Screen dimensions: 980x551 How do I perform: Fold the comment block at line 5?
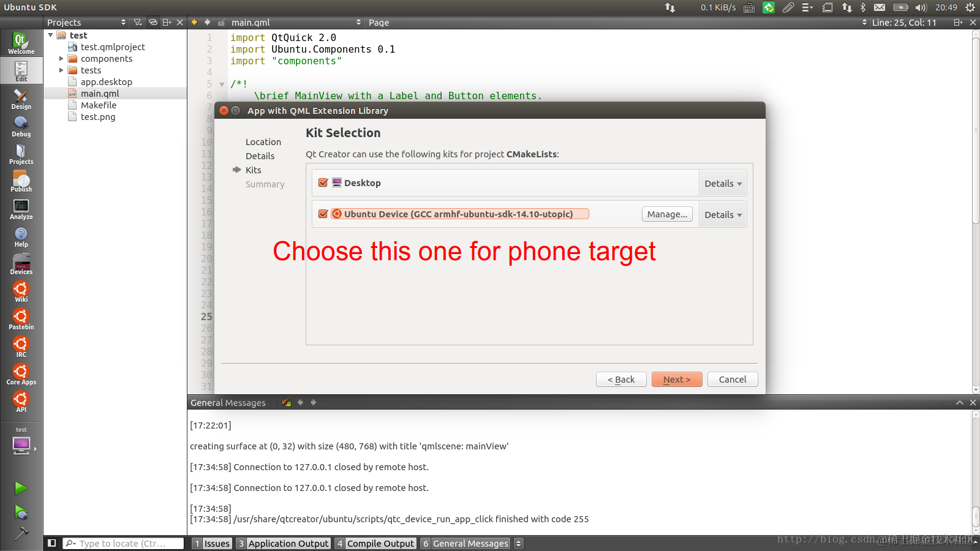(222, 84)
